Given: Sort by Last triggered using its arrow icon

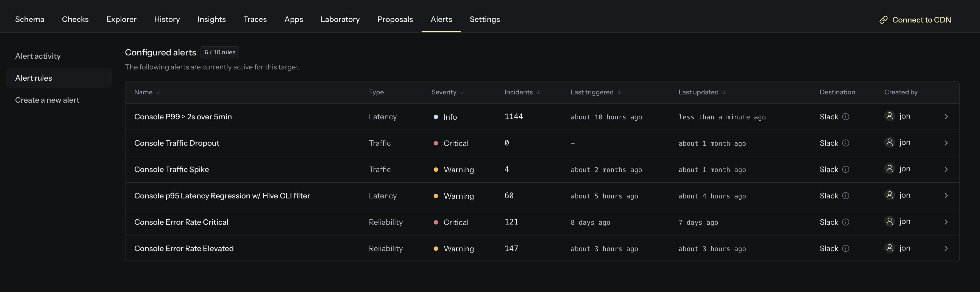Looking at the screenshot, I should click(619, 92).
